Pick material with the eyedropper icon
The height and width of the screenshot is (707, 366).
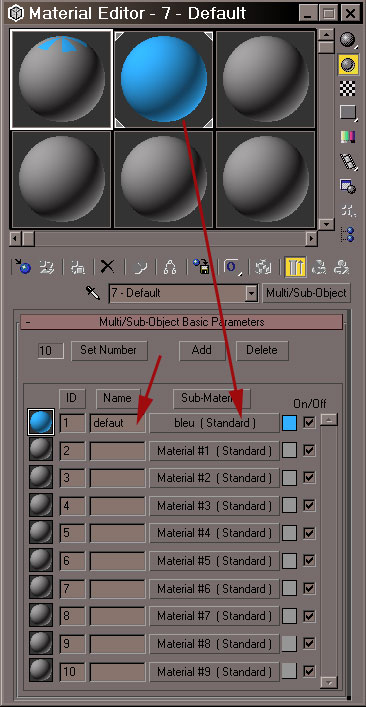click(93, 294)
